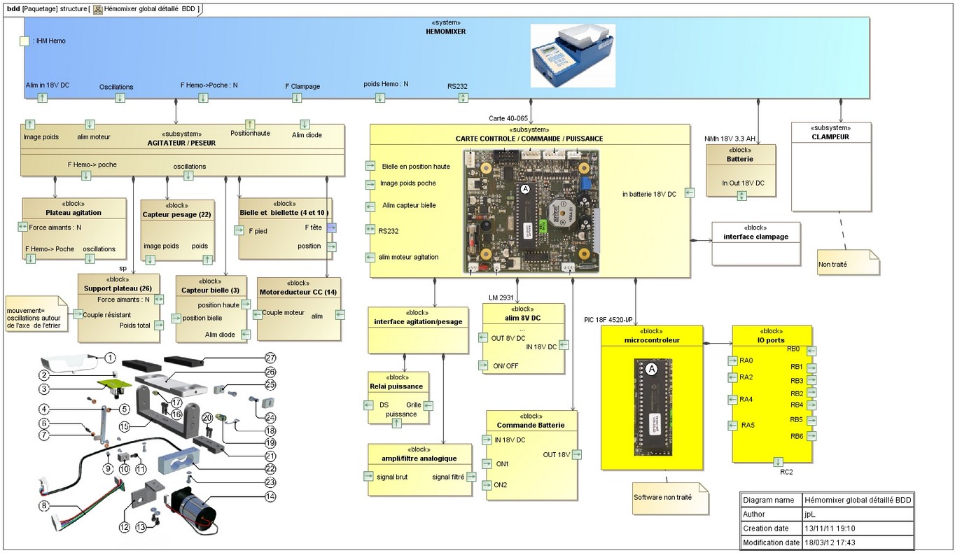Click the IHM Hemo square port icon

[x=25, y=41]
